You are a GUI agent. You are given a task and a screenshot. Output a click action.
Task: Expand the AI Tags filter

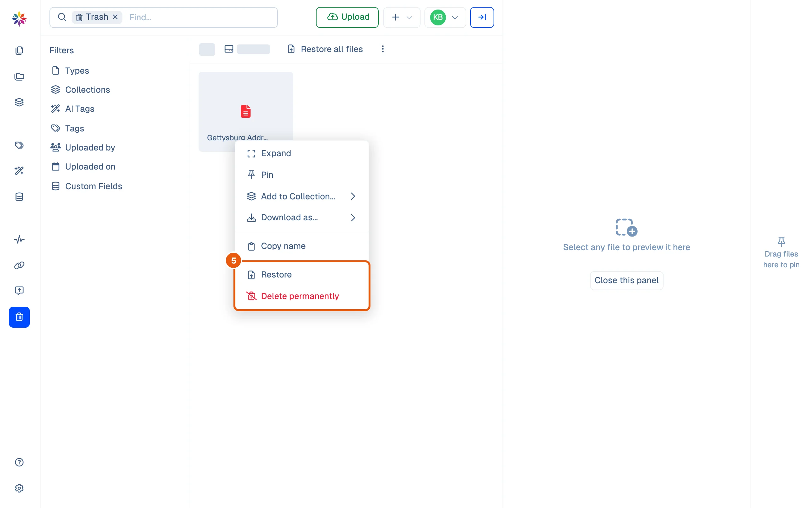[72, 109]
